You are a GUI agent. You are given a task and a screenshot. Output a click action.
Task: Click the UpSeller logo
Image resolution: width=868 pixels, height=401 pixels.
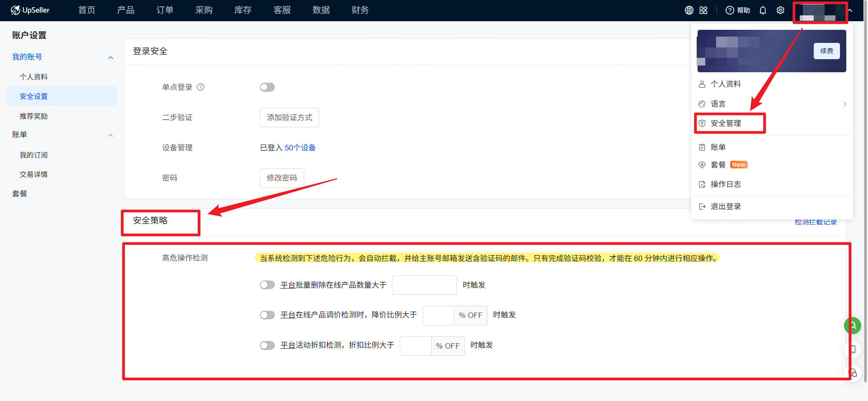tap(30, 10)
